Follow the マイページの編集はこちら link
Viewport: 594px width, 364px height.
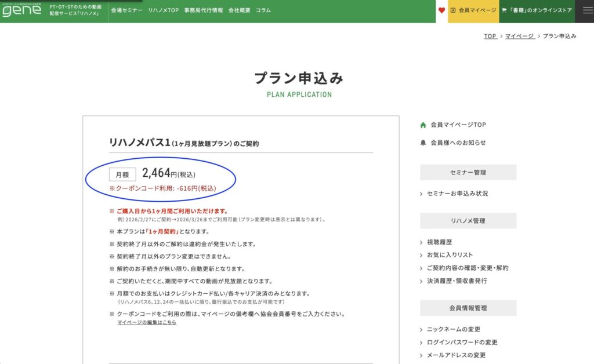point(147,322)
